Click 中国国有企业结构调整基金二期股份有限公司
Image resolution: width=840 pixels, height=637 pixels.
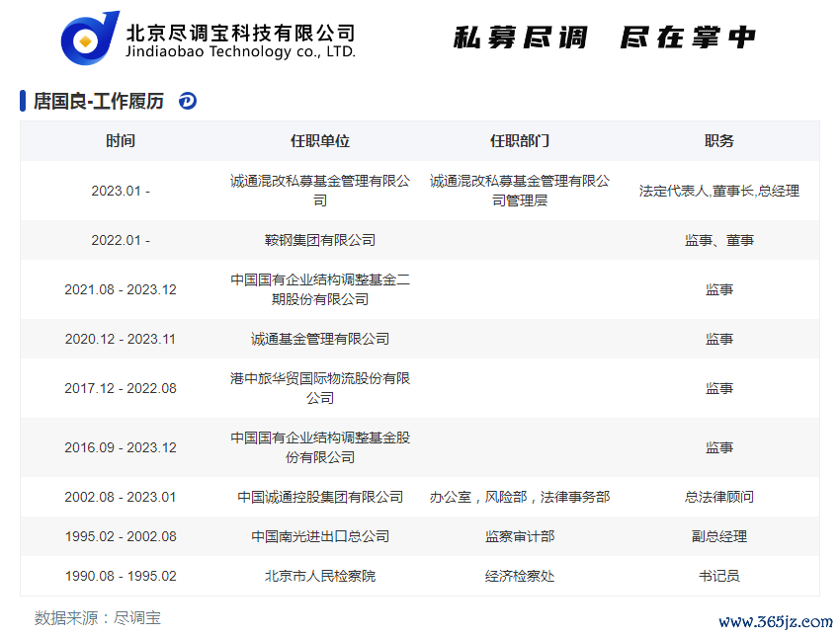pyautogui.click(x=320, y=289)
